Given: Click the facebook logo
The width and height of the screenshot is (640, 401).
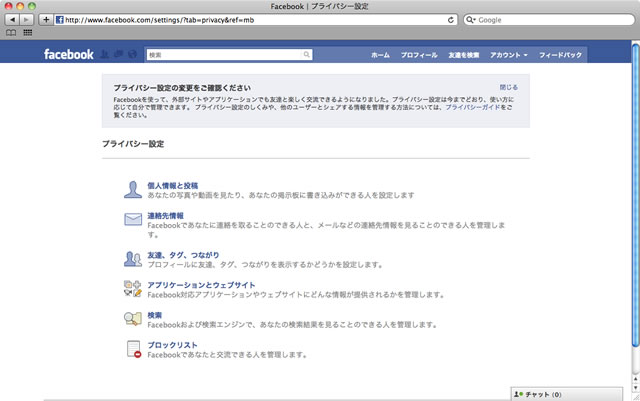Looking at the screenshot, I should (69, 54).
